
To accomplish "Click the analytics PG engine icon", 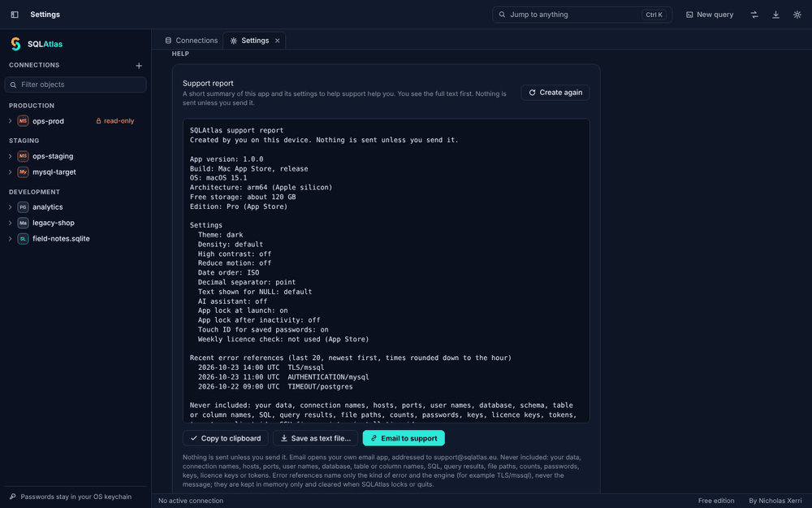I will pos(23,206).
